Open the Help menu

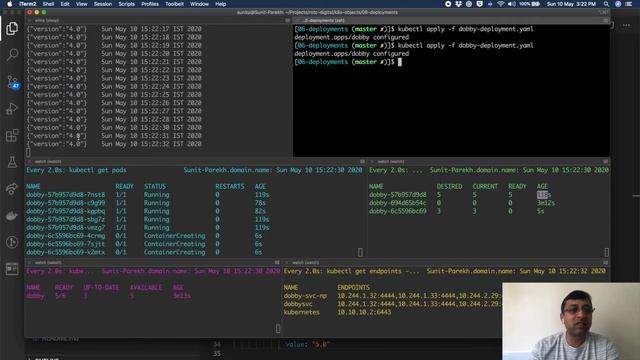click(220, 4)
